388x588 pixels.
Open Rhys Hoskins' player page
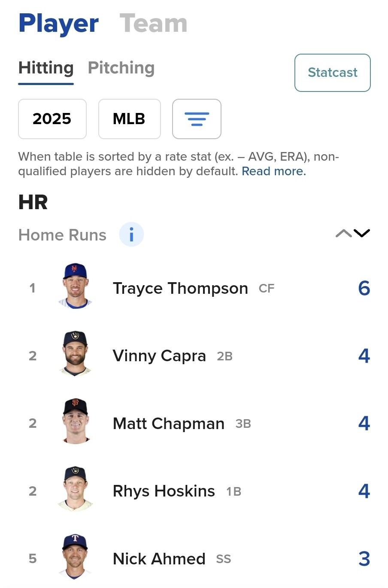coord(164,491)
